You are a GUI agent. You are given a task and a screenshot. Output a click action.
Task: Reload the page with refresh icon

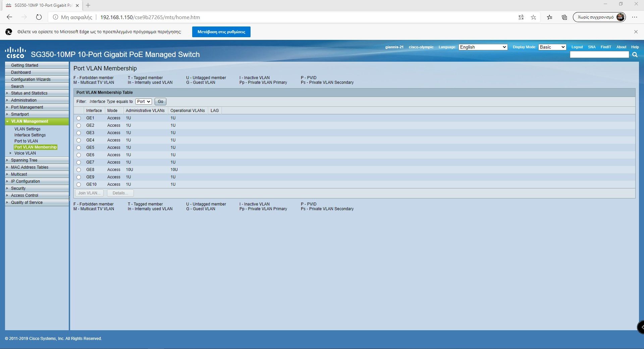point(39,17)
